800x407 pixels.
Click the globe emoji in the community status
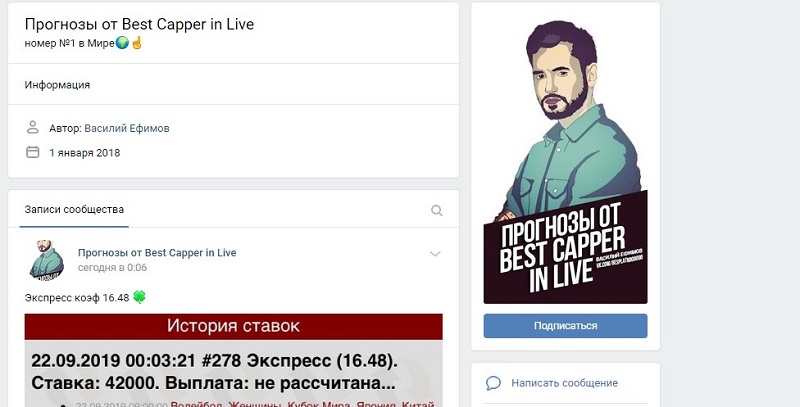(x=122, y=43)
